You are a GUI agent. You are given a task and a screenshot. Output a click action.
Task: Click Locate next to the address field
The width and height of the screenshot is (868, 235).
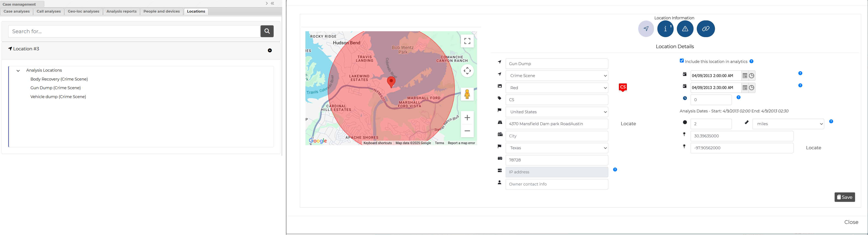[x=628, y=124]
